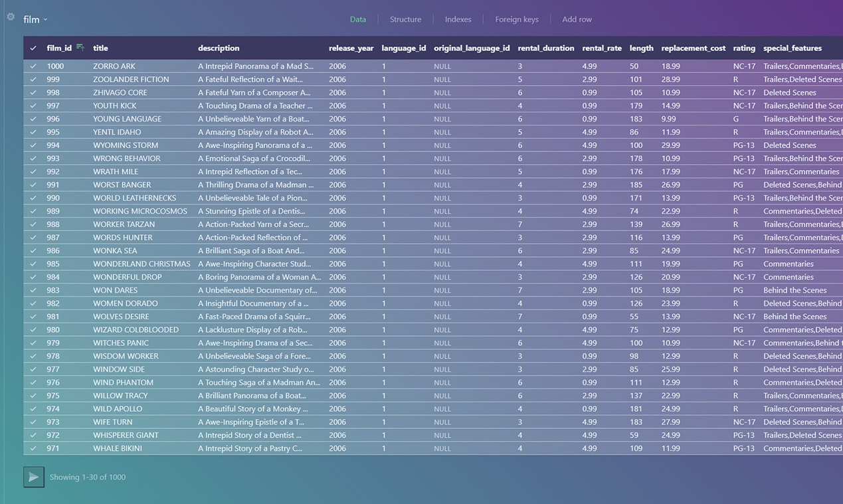843x504 pixels.
Task: Click special_features cell of WON DARES row
Action: 795,290
